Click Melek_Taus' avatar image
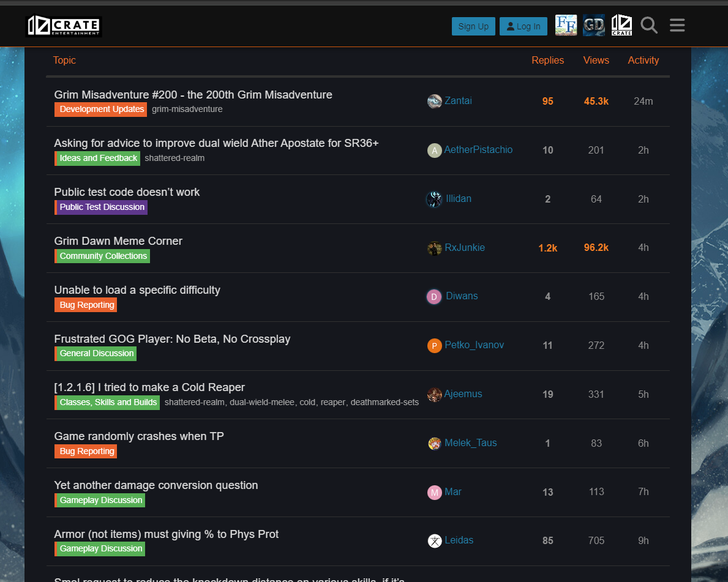728x582 pixels. 435,443
